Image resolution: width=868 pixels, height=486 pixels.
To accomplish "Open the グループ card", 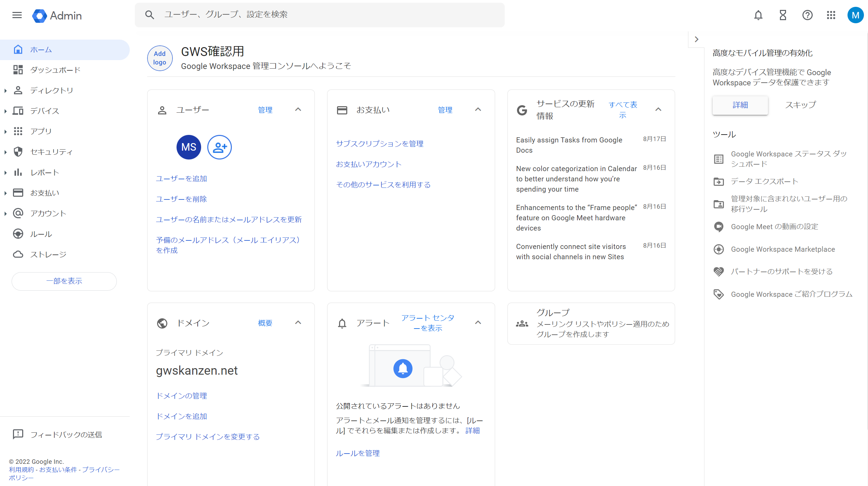I will [591, 323].
